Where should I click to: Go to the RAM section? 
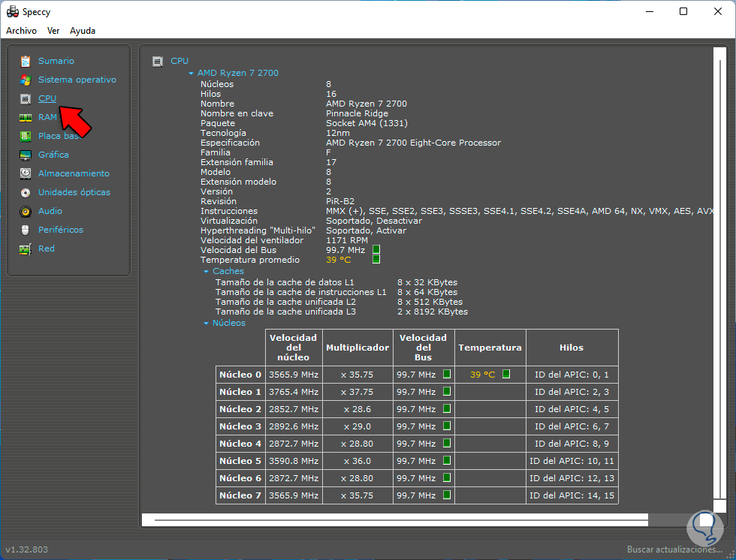click(x=47, y=117)
